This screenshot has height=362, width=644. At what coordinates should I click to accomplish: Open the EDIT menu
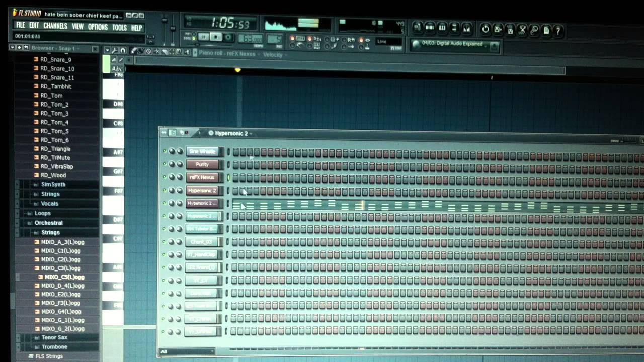pos(34,26)
